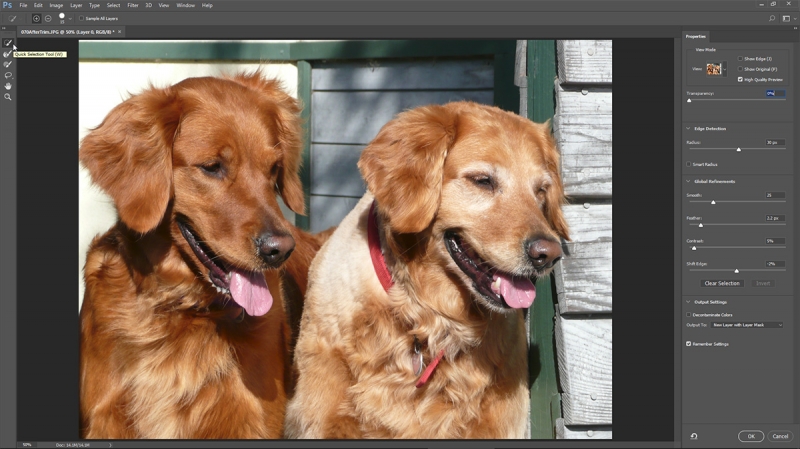Image resolution: width=800 pixels, height=449 pixels.
Task: Click the Photoshop Ps logo
Action: (7, 5)
